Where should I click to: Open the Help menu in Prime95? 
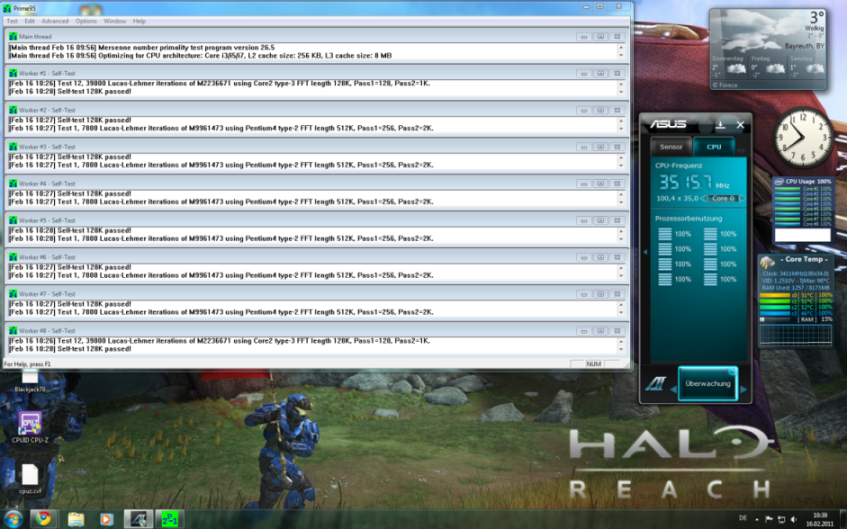139,21
